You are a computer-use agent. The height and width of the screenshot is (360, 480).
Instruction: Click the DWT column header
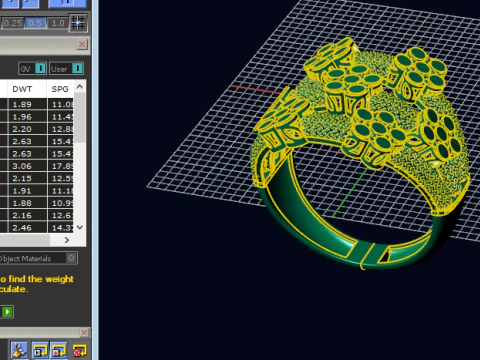coord(22,89)
